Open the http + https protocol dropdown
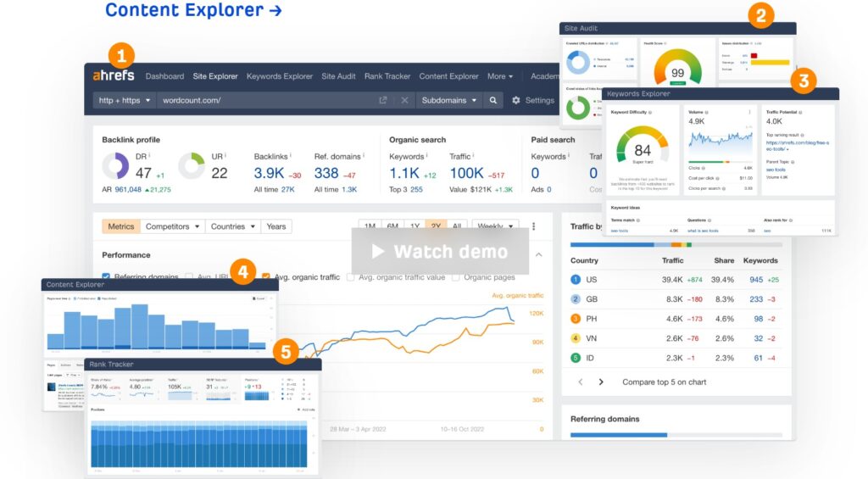Screen dimensions: 868x479 [125, 100]
